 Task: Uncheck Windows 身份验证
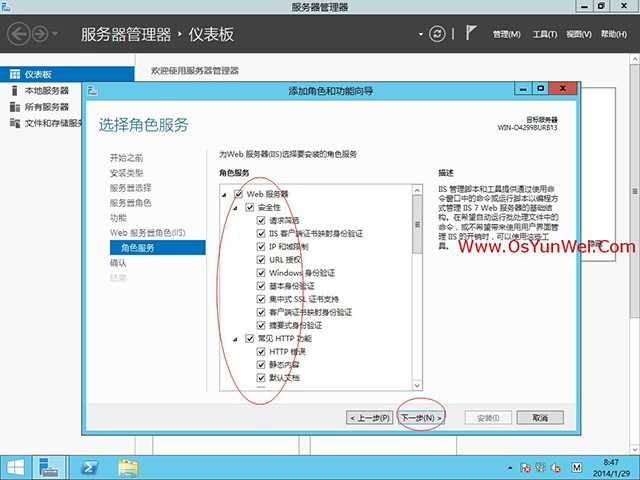tap(261, 273)
